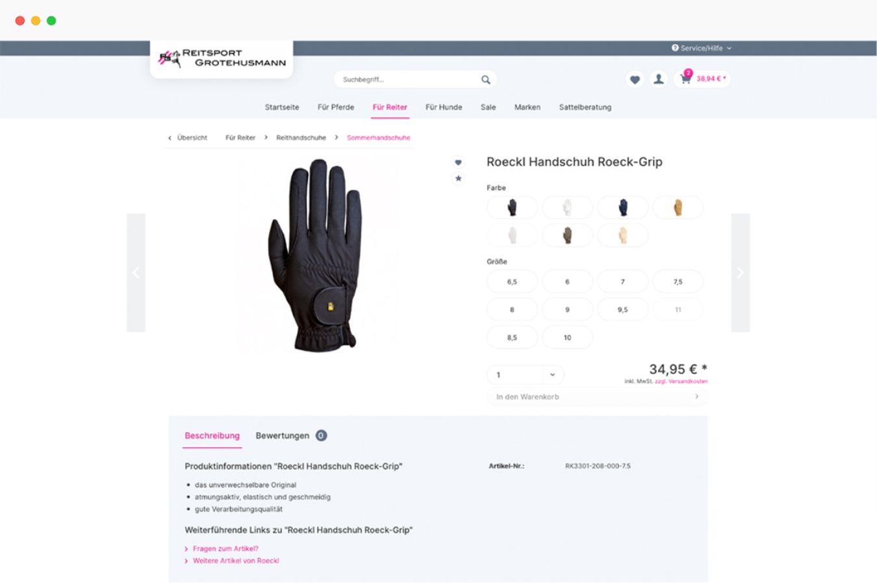Image resolution: width=877 pixels, height=588 pixels.
Task: Show next product with right arrow
Action: pos(740,272)
